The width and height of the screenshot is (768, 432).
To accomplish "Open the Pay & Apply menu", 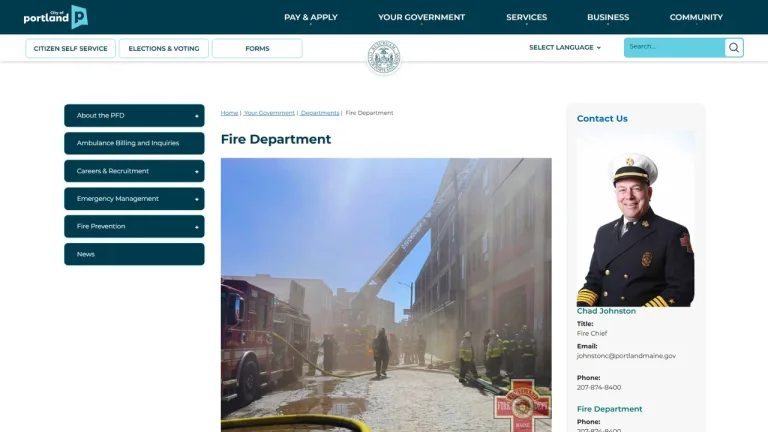I will (311, 17).
